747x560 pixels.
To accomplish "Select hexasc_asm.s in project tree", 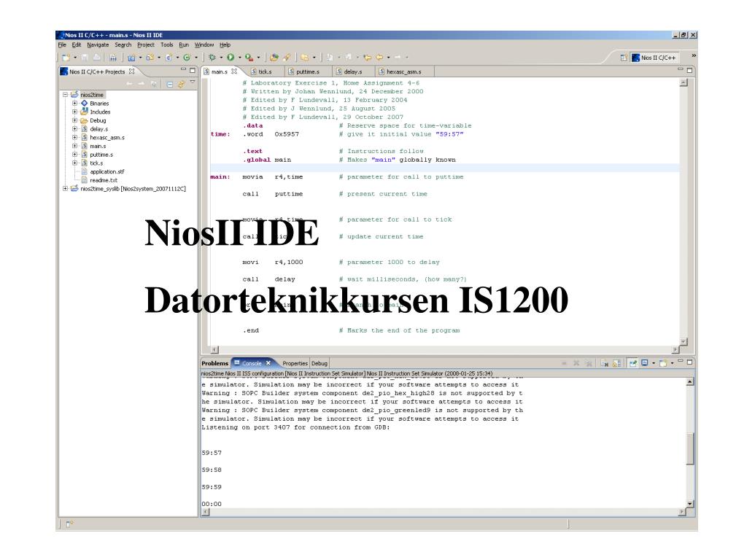I will 107,138.
